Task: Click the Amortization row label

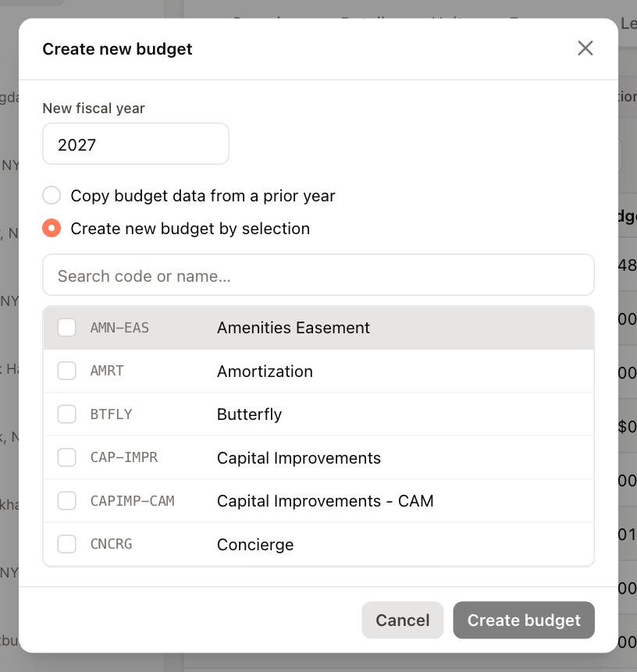Action: click(265, 372)
